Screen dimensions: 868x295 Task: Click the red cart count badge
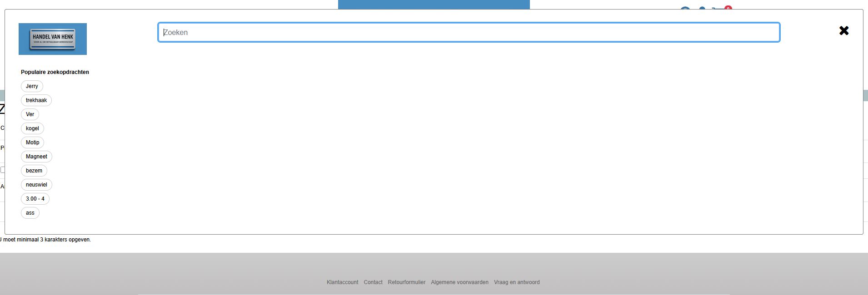[x=728, y=8]
